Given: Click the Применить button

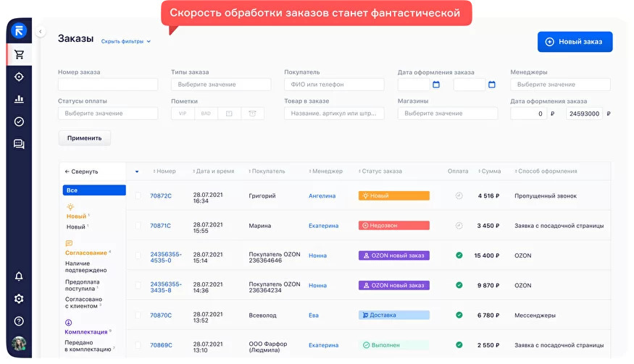Looking at the screenshot, I should (x=85, y=138).
